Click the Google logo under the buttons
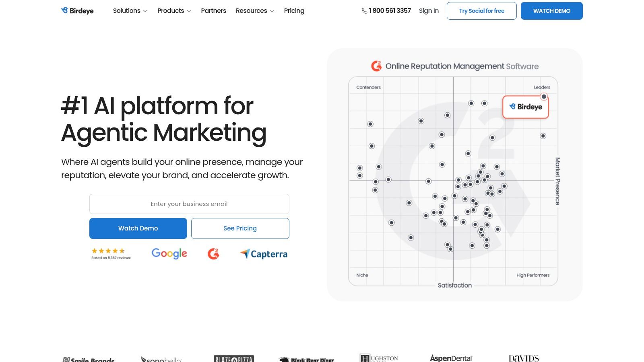 [x=169, y=253]
